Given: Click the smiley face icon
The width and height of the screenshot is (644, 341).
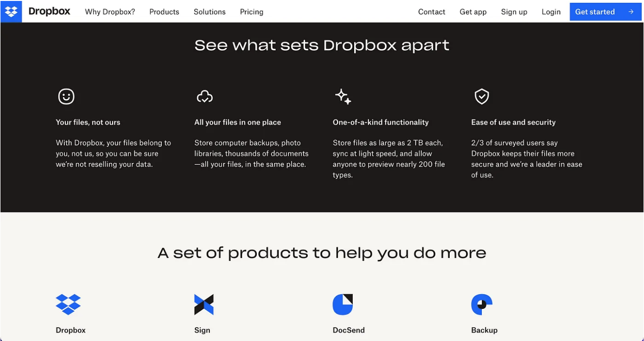Looking at the screenshot, I should click(x=66, y=96).
